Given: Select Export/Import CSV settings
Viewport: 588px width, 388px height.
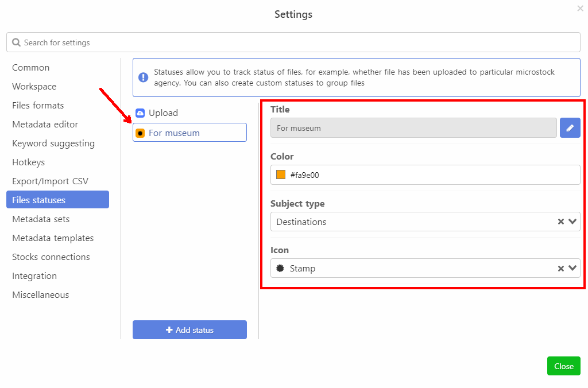Looking at the screenshot, I should (x=51, y=181).
